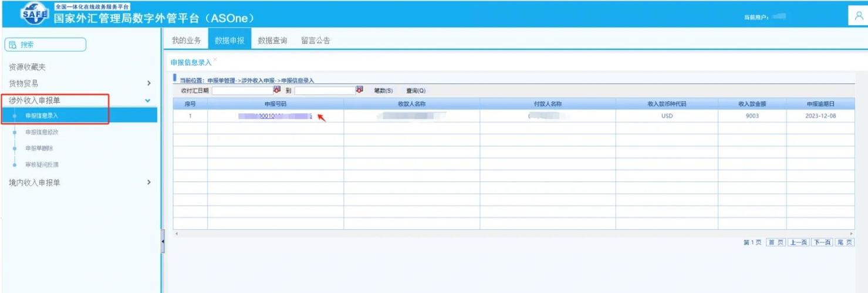Click the 笔数(S) button
Image resolution: width=868 pixels, height=293 pixels.
click(383, 91)
